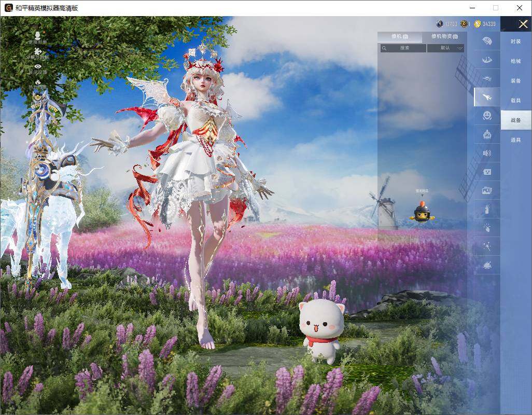The height and width of the screenshot is (415, 532).
Task: Click the 34339 gold coin balance
Action: [489, 24]
